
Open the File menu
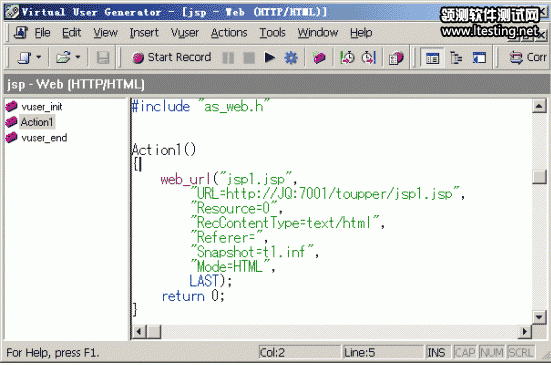coord(43,33)
